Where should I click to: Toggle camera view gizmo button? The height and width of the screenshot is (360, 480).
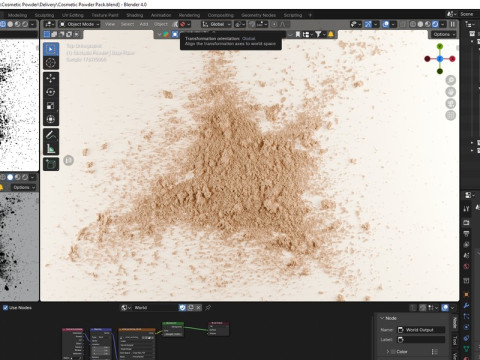click(x=451, y=103)
